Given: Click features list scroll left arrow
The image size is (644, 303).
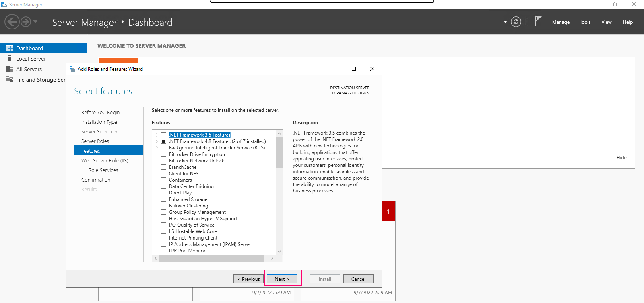Looking at the screenshot, I should click(156, 258).
